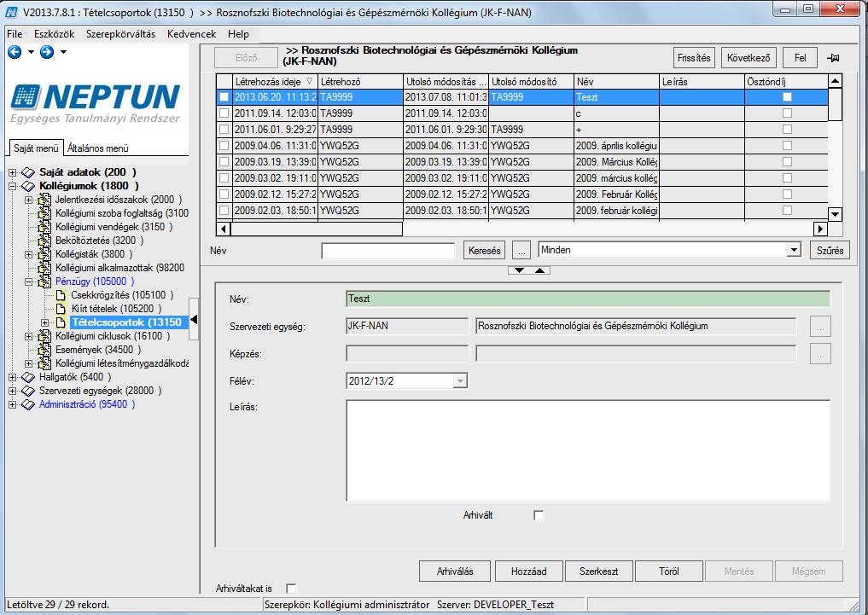Open the Szerepkörváltás menu
Viewport: 868px width, 615px height.
pos(120,34)
